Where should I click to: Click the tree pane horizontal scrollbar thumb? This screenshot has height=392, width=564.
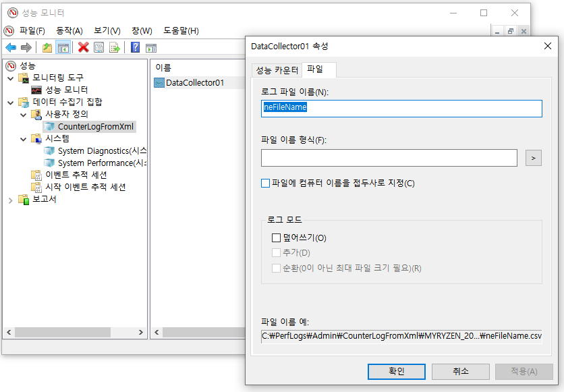tap(63, 333)
